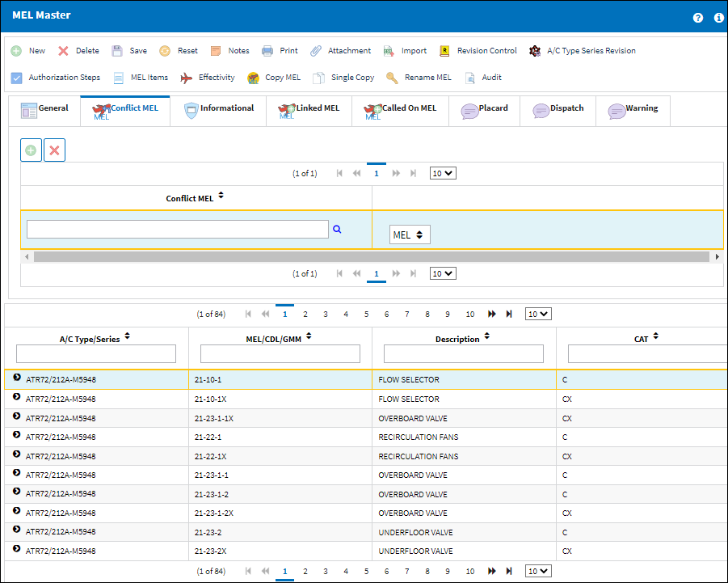Viewport: 728px width, 583px height.
Task: Switch to the Warning tab
Action: click(x=633, y=111)
